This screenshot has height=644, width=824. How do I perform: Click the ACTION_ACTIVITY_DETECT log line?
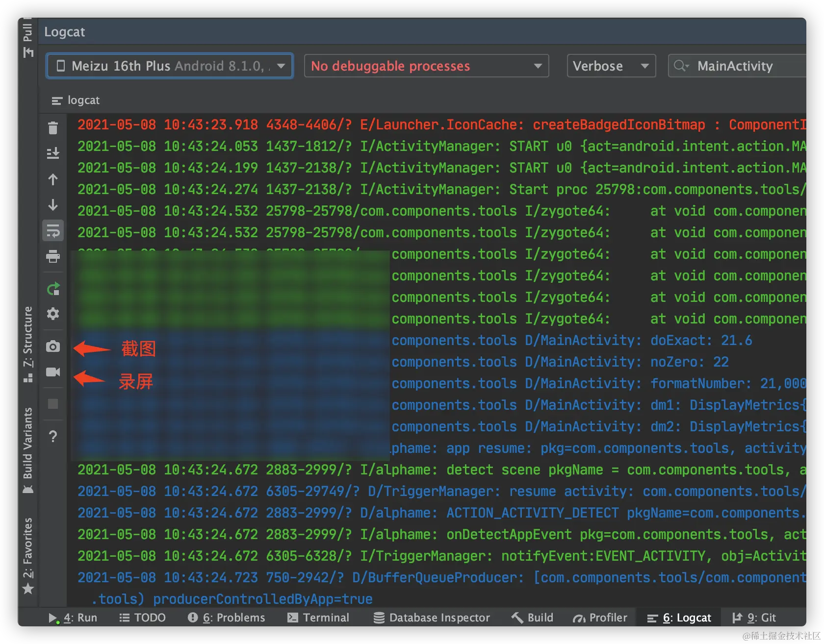(x=441, y=513)
